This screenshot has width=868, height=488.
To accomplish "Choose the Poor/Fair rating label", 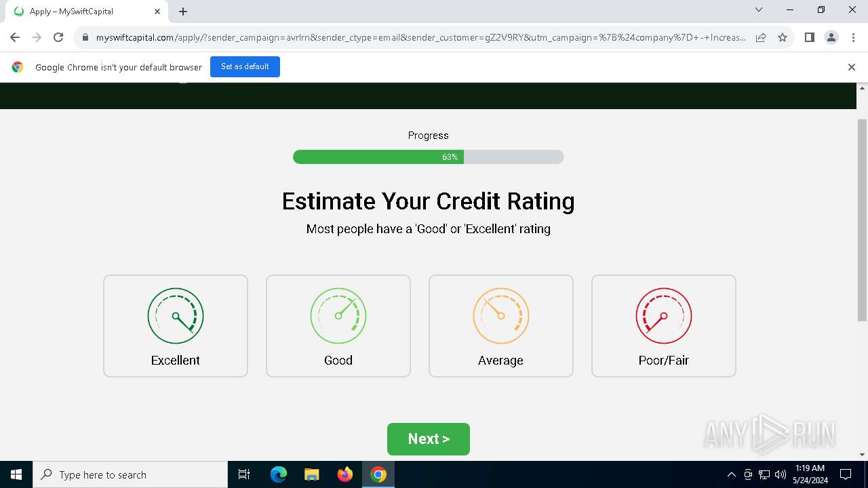I will tap(664, 361).
